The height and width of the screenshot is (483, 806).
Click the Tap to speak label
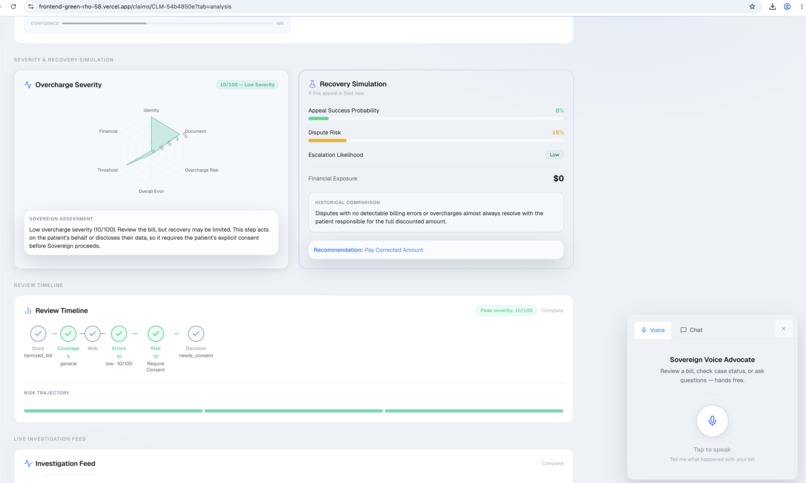point(712,450)
